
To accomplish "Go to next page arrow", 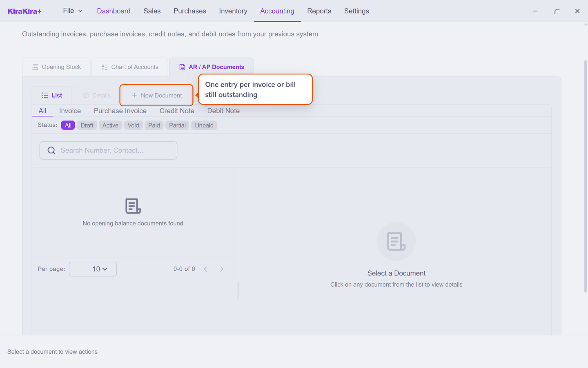I will pyautogui.click(x=222, y=269).
